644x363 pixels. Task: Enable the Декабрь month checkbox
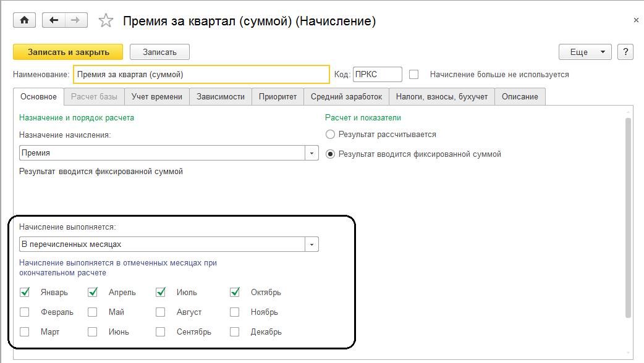235,332
